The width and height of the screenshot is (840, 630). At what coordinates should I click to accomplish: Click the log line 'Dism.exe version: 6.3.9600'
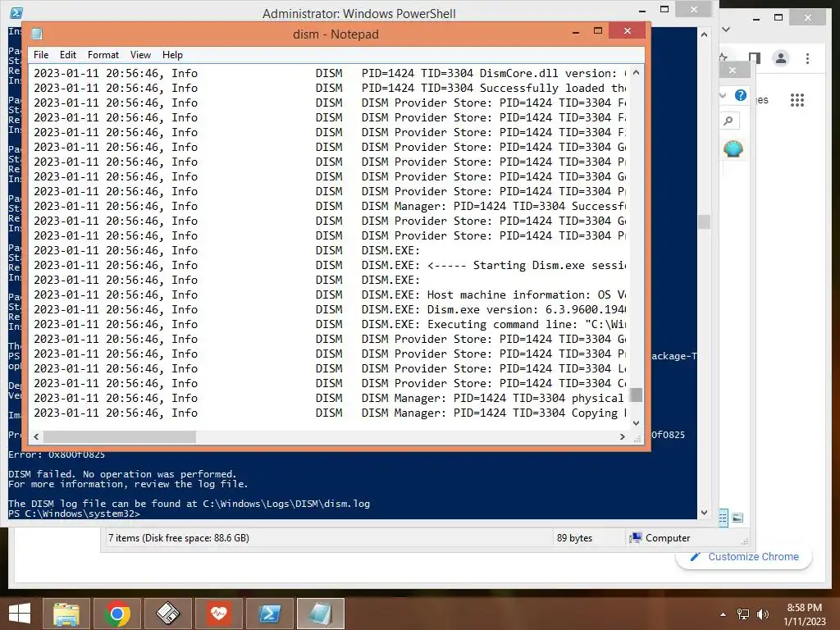(x=331, y=309)
